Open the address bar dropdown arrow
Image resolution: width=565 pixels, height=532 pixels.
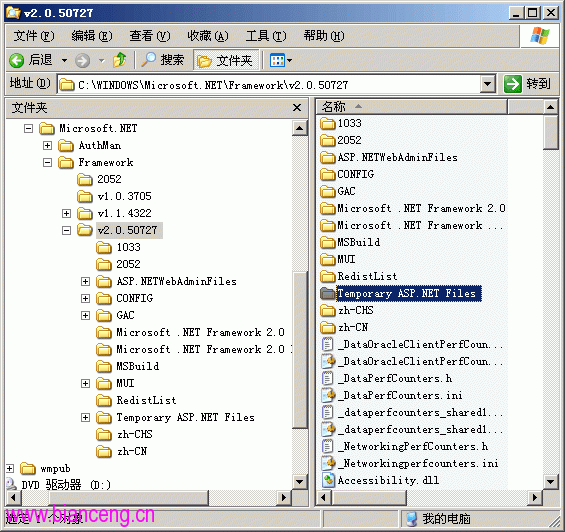(487, 84)
